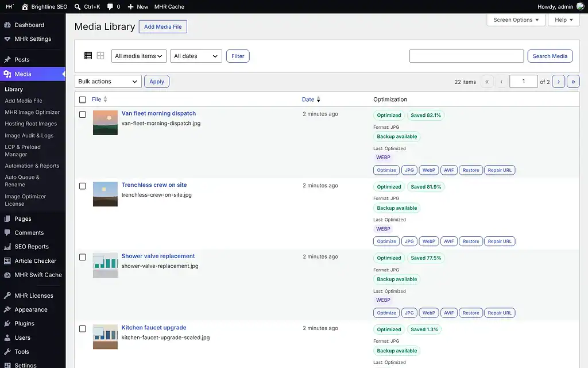Click AVIF for Trenchless crew on site
The height and width of the screenshot is (368, 588).
click(449, 241)
